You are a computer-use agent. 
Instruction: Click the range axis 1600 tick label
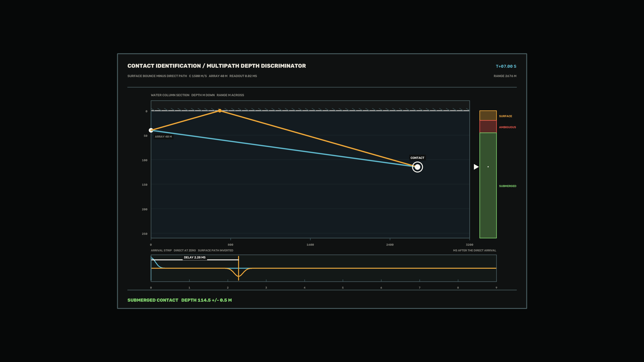(310, 245)
